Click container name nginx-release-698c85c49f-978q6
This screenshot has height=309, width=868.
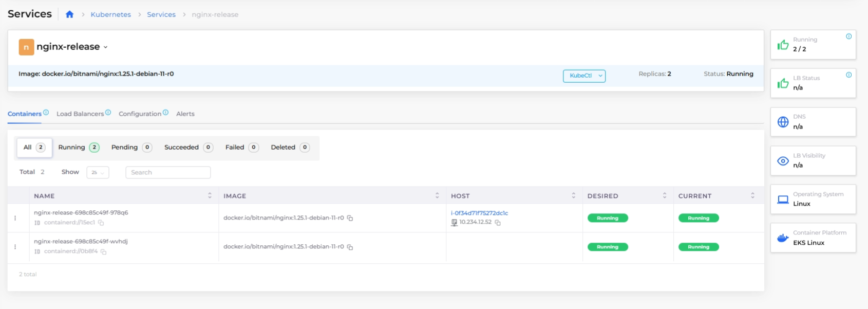click(x=81, y=213)
